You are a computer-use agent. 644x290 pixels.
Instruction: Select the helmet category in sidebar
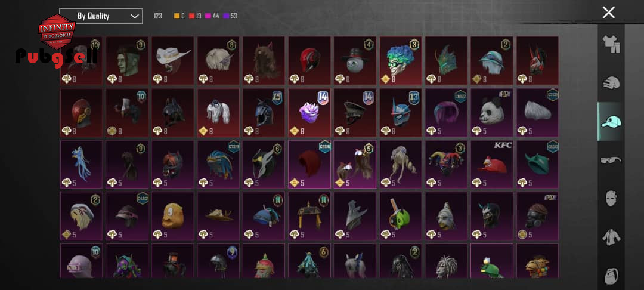pyautogui.click(x=611, y=82)
